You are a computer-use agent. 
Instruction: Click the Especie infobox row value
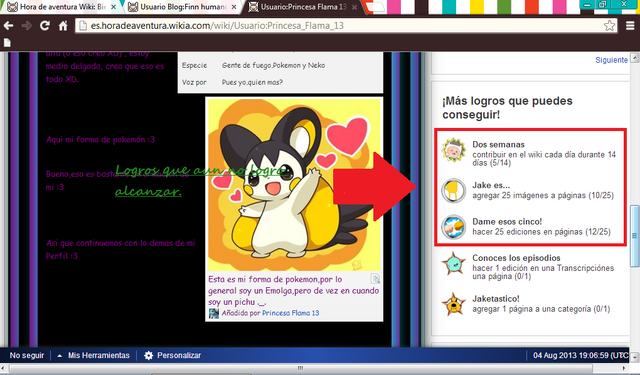click(273, 65)
